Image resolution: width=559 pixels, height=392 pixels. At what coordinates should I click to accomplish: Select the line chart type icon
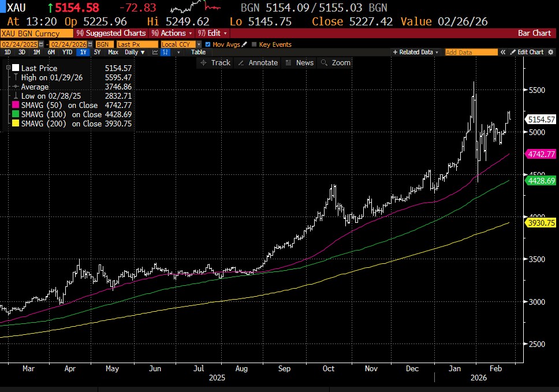[155, 53]
